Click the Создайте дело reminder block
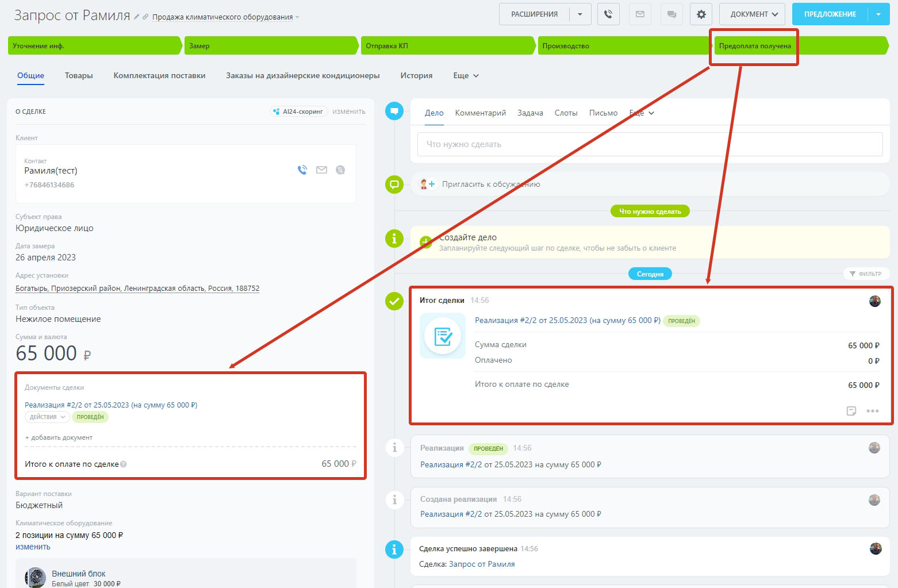This screenshot has height=588, width=898. [x=650, y=243]
